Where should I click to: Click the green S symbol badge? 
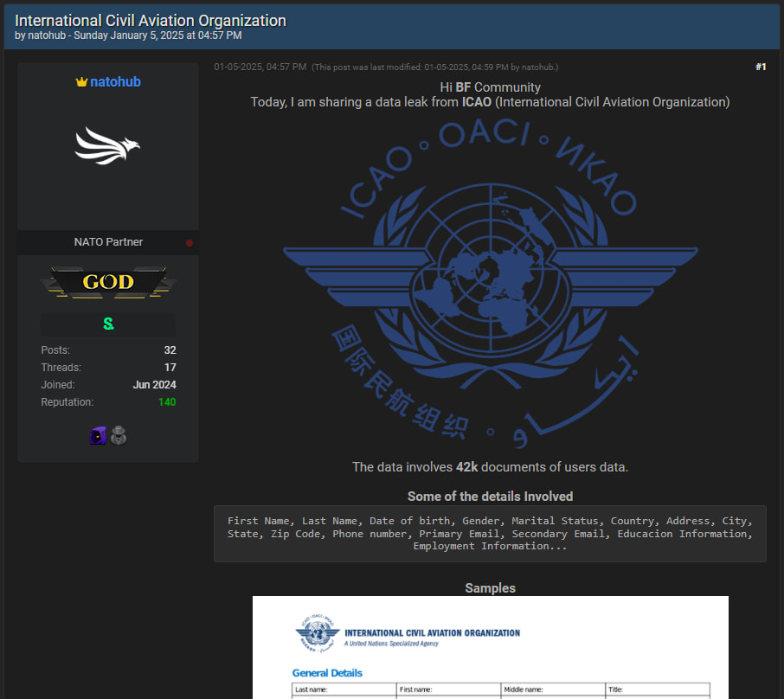(x=108, y=324)
